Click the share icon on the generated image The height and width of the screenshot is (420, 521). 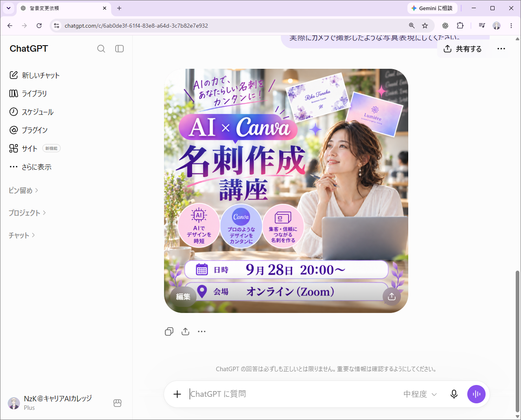[392, 296]
